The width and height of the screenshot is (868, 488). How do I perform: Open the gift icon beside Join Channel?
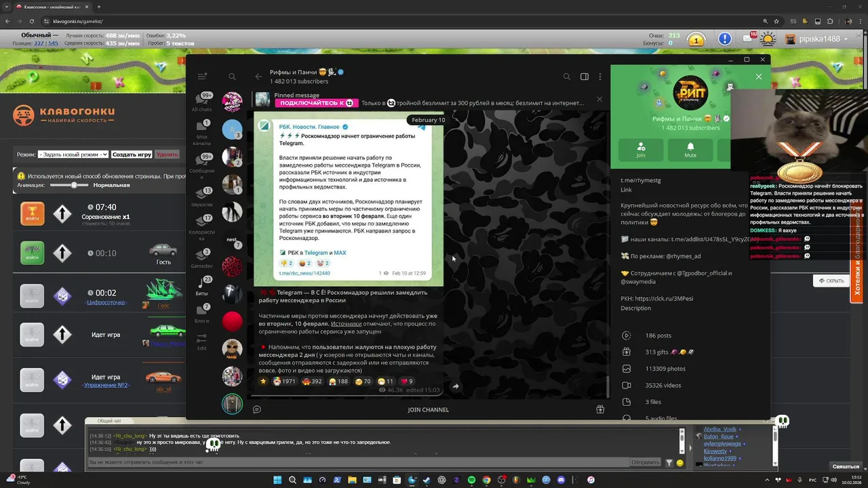600,409
